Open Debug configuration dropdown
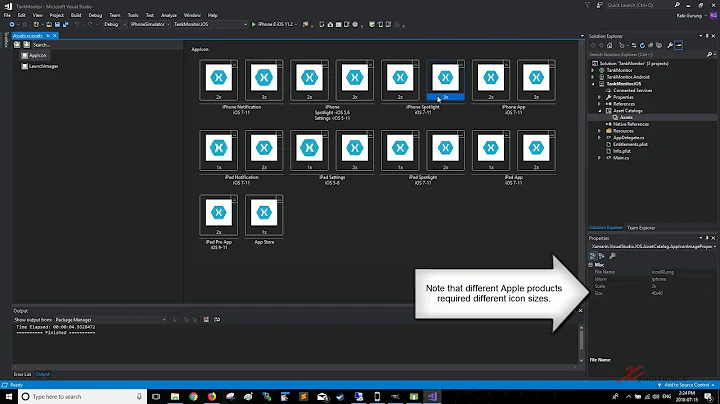The width and height of the screenshot is (720, 404). click(x=114, y=24)
